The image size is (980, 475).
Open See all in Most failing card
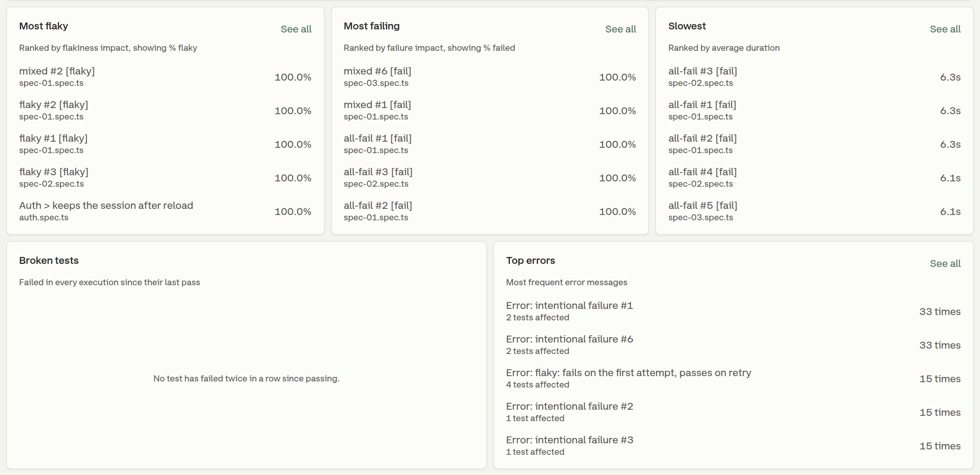[x=620, y=29]
